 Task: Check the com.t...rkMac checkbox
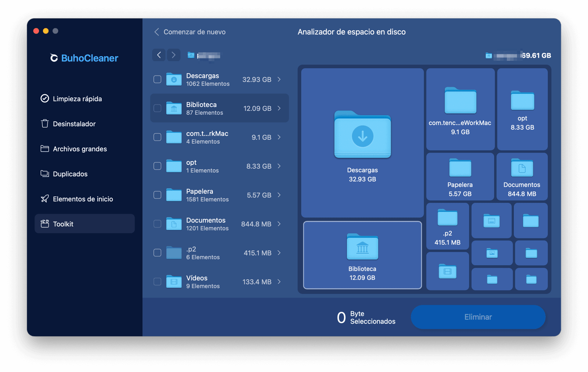tap(157, 137)
